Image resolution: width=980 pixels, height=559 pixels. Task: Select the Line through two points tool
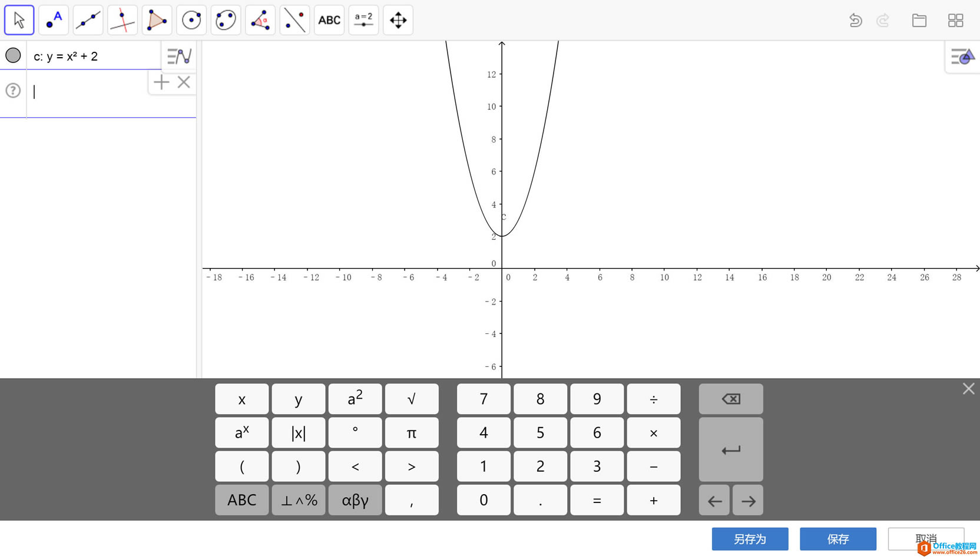(88, 20)
